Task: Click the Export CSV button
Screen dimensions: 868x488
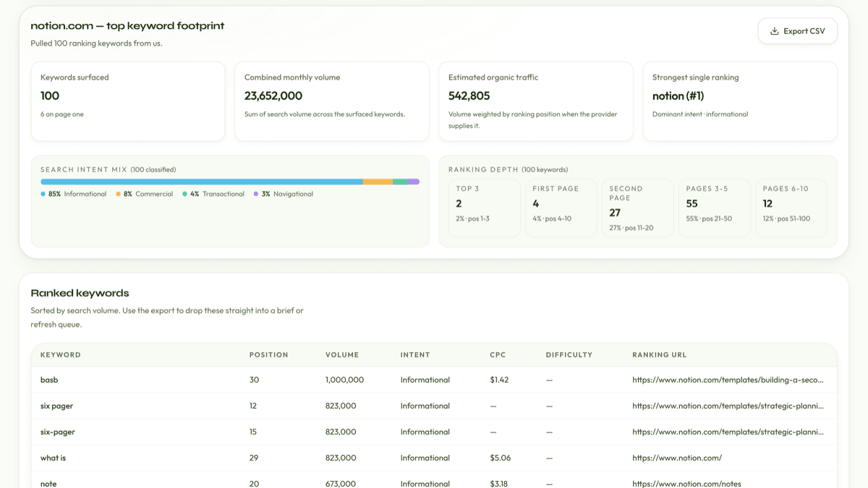Action: pos(797,31)
